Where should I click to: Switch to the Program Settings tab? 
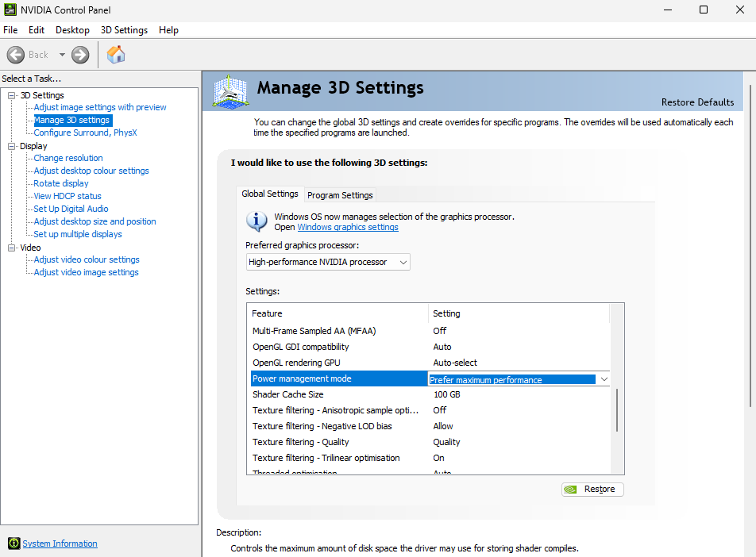pos(340,195)
